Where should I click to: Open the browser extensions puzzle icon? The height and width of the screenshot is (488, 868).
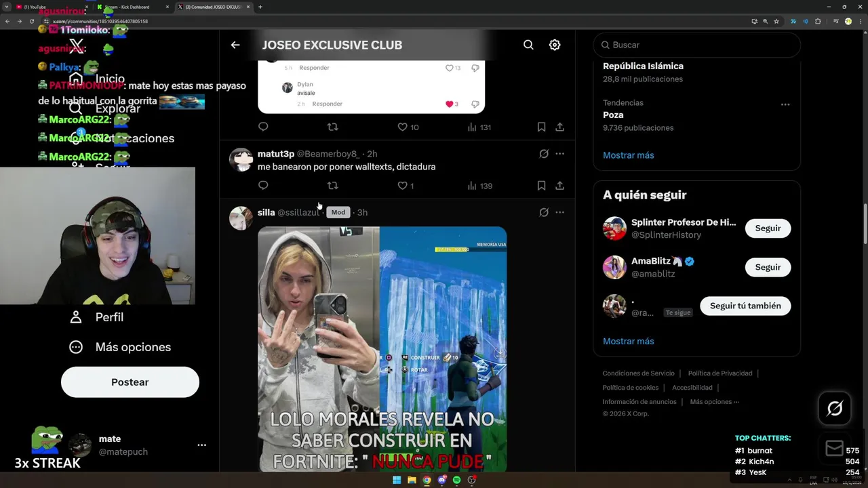pyautogui.click(x=818, y=21)
